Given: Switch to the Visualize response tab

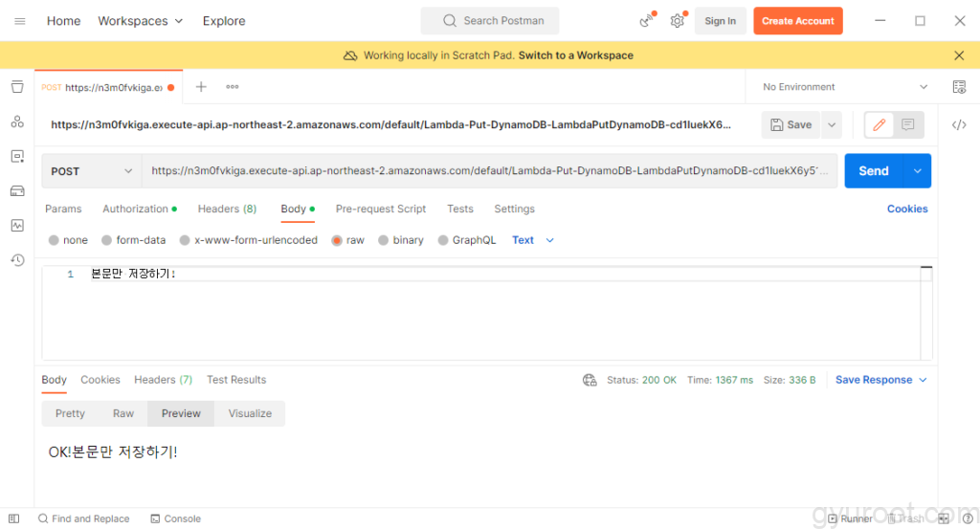Looking at the screenshot, I should pos(250,413).
